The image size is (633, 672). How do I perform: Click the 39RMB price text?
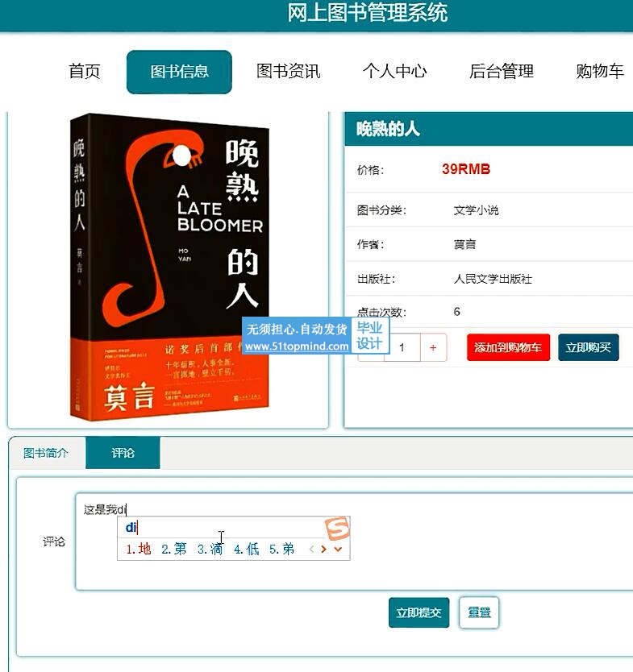click(x=466, y=169)
